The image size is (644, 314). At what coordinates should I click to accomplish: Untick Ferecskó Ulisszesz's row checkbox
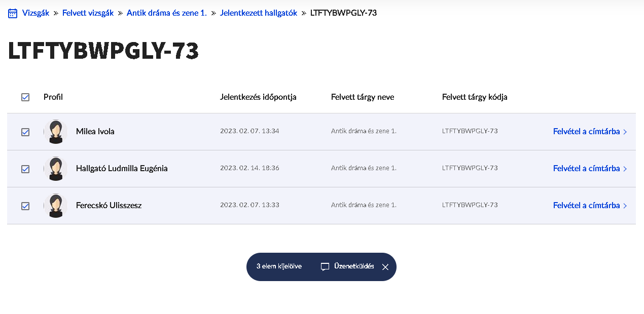pyautogui.click(x=25, y=206)
